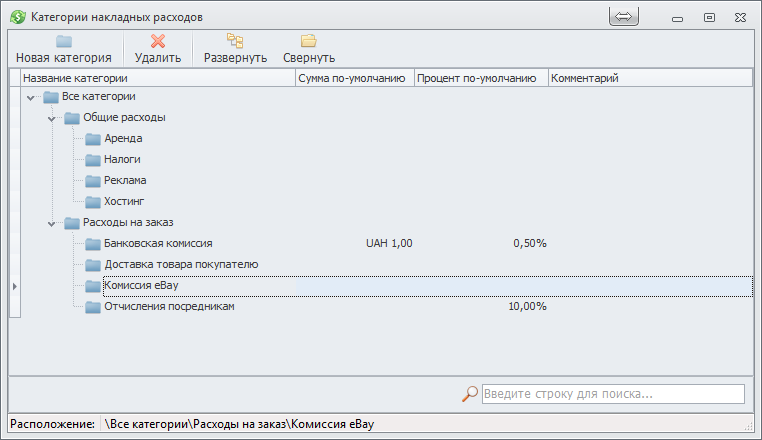The image size is (762, 440).
Task: Click the magnifier icon beside search box
Action: point(470,394)
